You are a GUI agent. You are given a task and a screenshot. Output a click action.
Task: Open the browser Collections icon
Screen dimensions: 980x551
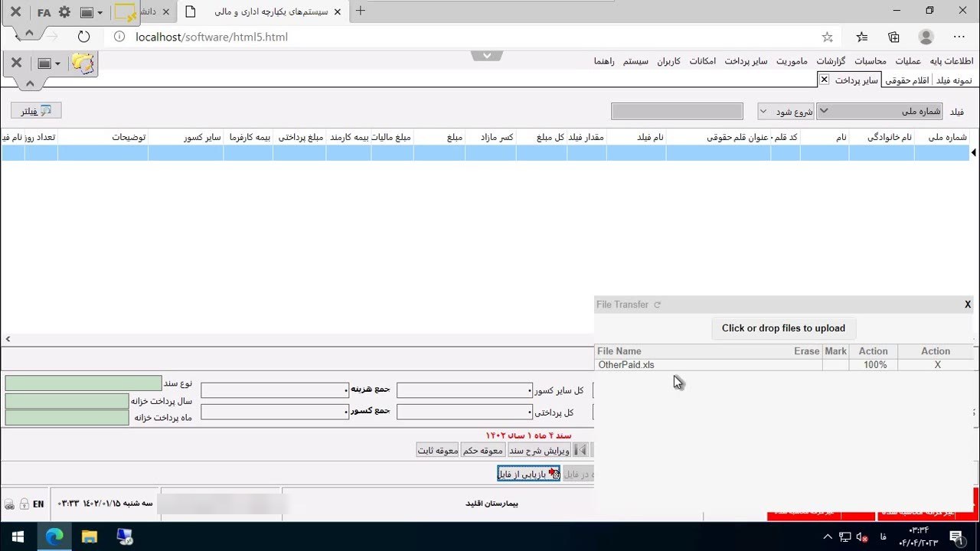[x=893, y=37]
